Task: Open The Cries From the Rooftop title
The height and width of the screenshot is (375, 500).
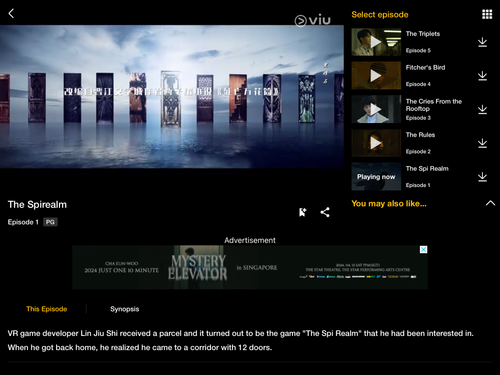Action: [434, 105]
